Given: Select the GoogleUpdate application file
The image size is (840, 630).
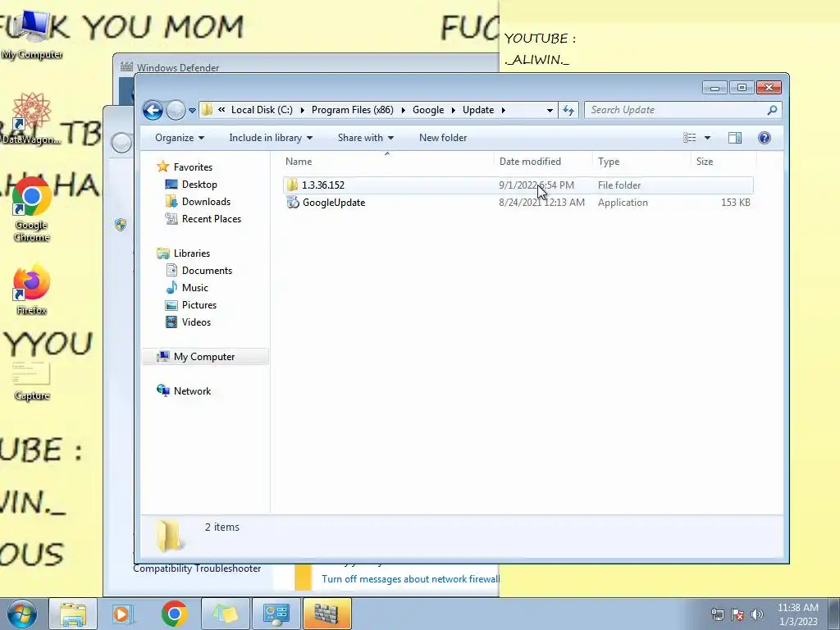Looking at the screenshot, I should pos(518,203).
